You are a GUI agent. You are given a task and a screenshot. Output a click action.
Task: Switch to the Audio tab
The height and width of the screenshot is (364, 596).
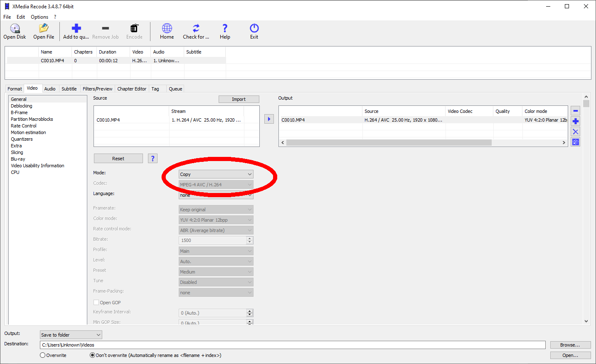coord(50,89)
